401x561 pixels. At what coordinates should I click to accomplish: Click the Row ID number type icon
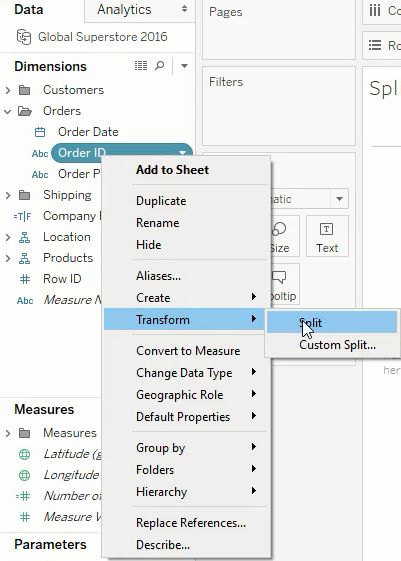tap(25, 279)
